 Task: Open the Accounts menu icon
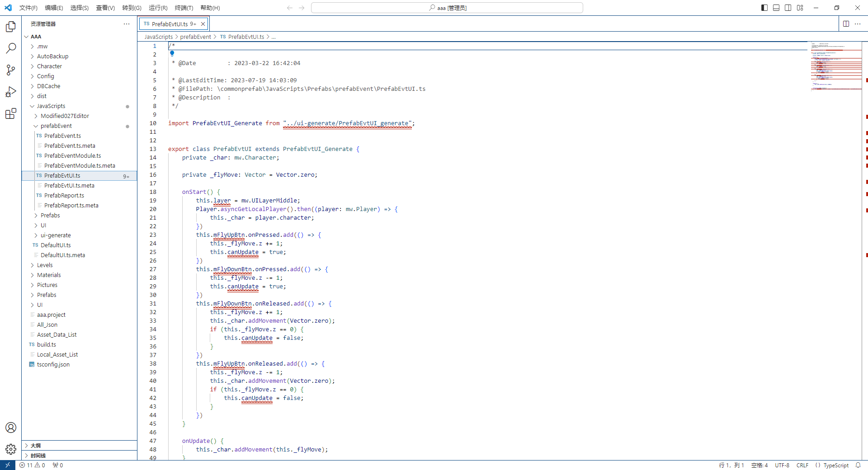pos(11,428)
